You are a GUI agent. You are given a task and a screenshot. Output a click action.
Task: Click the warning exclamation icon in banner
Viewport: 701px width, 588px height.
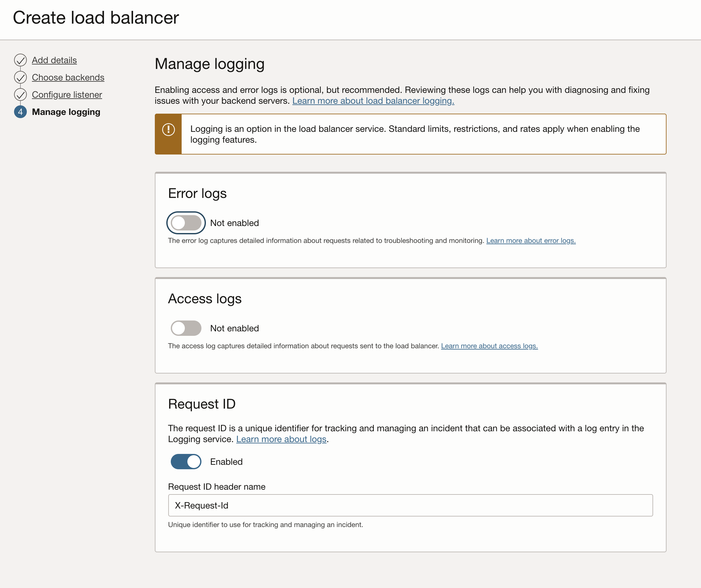point(169,130)
